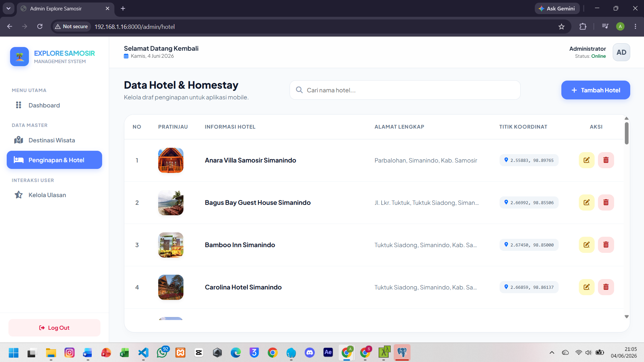Open a new browser tab
Viewport: 644px width, 362px height.
click(123, 8)
